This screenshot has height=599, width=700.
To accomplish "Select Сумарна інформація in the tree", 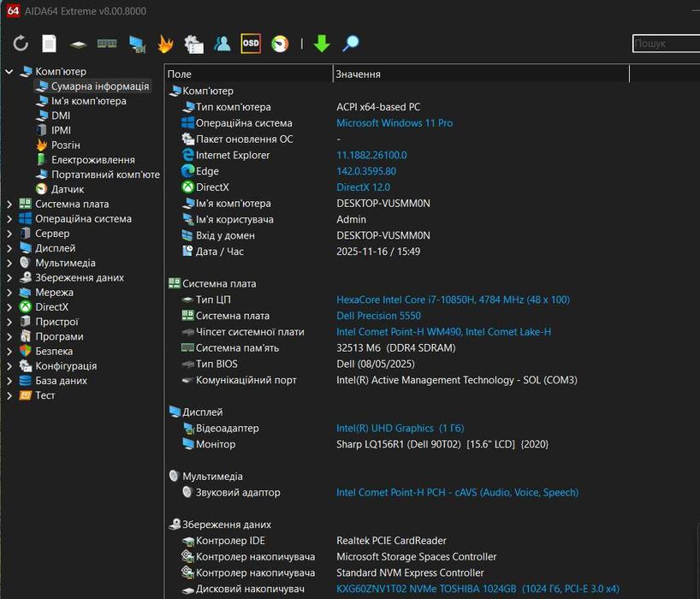I will [93, 86].
